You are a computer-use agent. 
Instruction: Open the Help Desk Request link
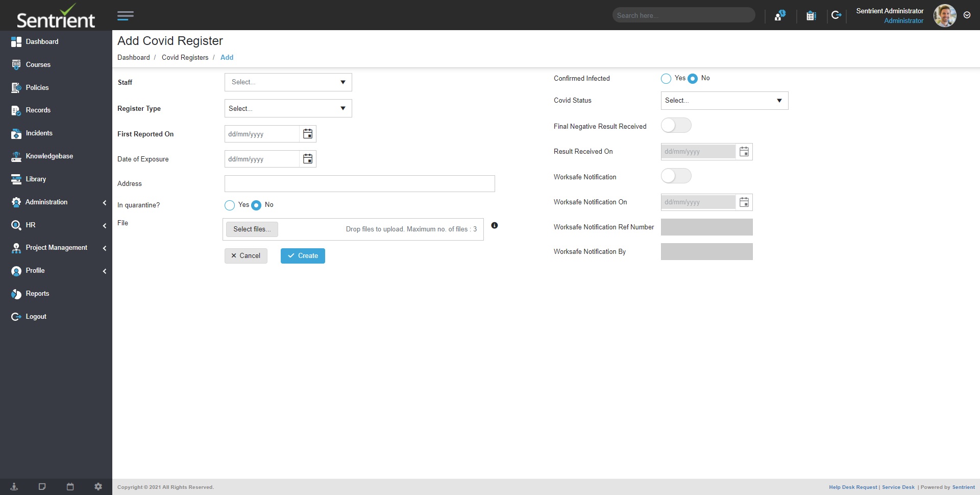click(853, 487)
